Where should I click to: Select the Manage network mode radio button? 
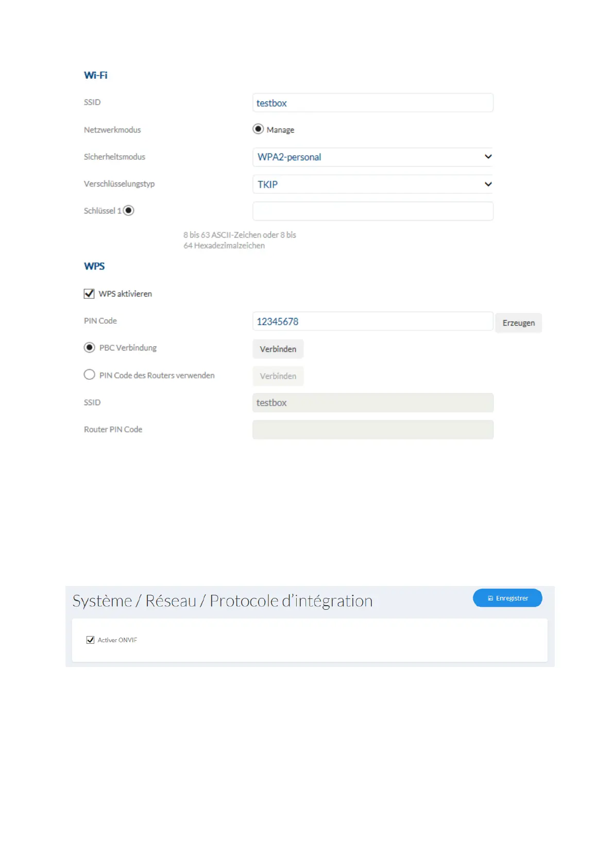[x=258, y=129]
